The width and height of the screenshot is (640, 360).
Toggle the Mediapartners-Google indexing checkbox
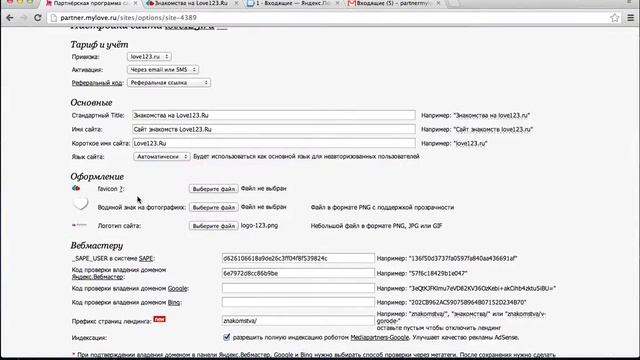pos(227,337)
